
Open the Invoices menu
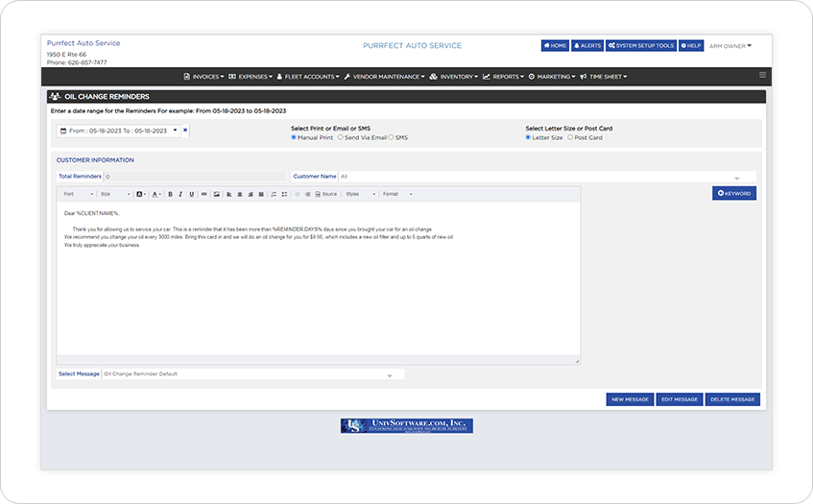(x=203, y=77)
